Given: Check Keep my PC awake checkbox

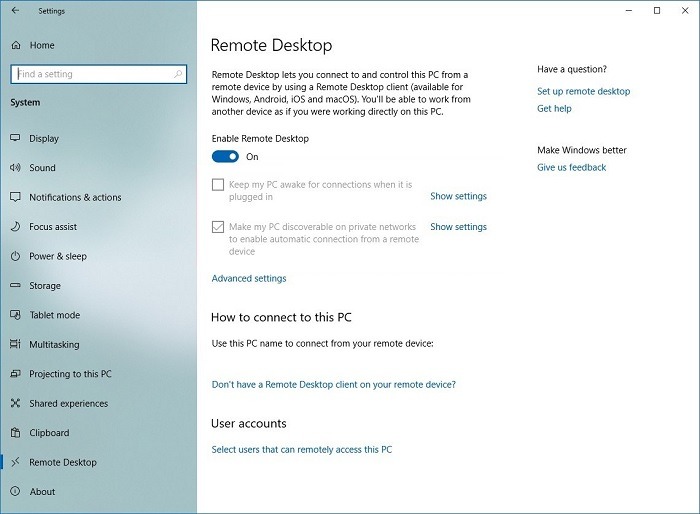Looking at the screenshot, I should (218, 184).
